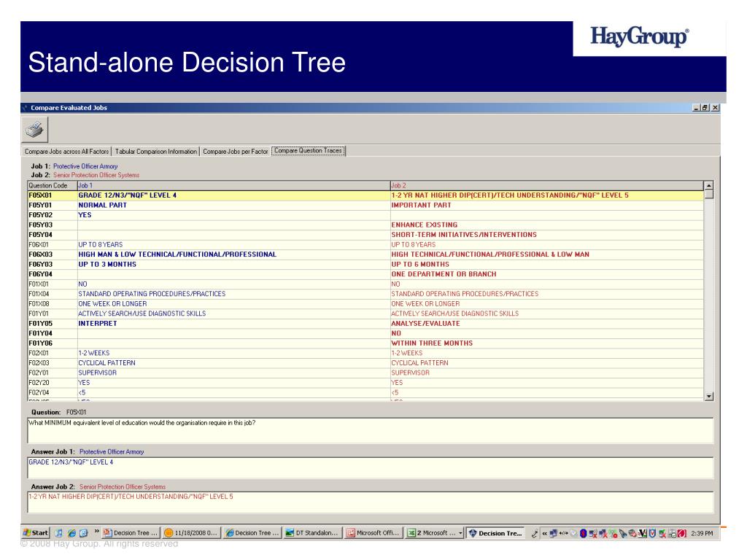Screen dimensions: 747x560
Task: Expand the Excel taskbar group dropdown arrow
Action: click(461, 533)
